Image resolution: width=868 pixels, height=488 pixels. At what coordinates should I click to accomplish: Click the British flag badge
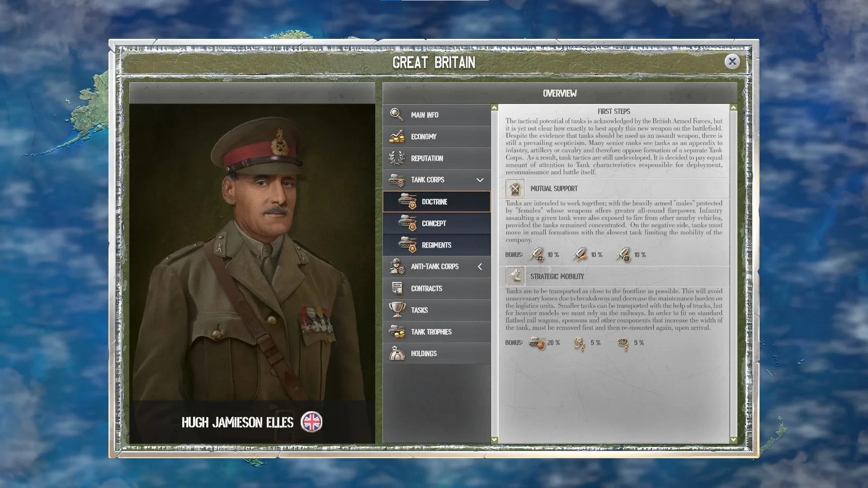(x=311, y=422)
